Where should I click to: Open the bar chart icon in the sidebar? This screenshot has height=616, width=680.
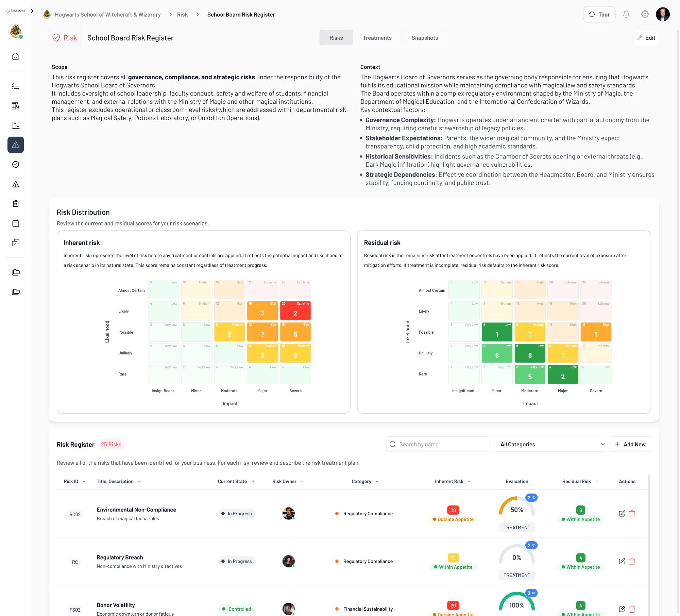coord(16,126)
